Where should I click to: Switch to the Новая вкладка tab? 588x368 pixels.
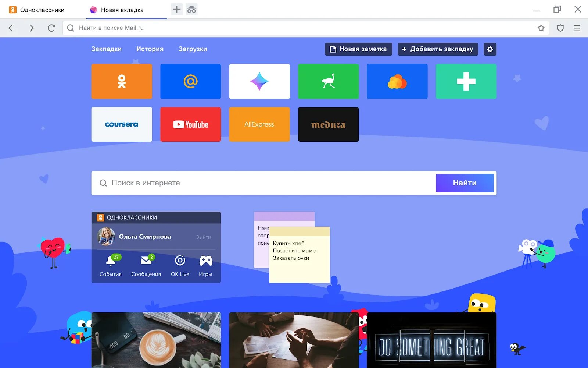(127, 10)
